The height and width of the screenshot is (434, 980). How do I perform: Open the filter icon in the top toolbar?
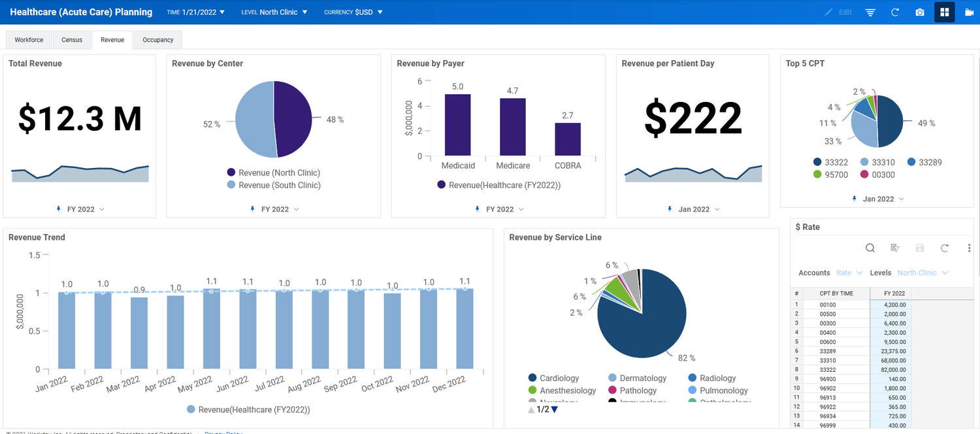[870, 12]
